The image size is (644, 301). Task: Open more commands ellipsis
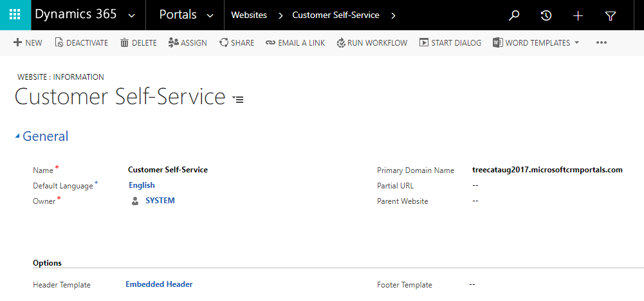pos(602,42)
